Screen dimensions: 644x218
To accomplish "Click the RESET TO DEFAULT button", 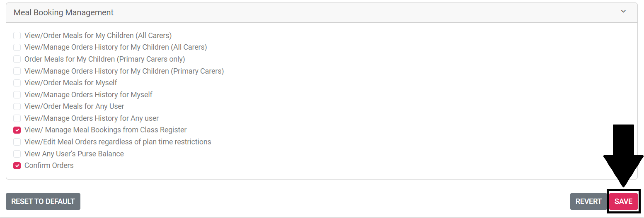I will [x=43, y=201].
